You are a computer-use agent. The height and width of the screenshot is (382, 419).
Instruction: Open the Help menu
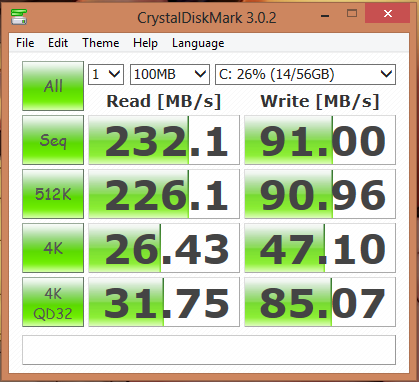145,43
